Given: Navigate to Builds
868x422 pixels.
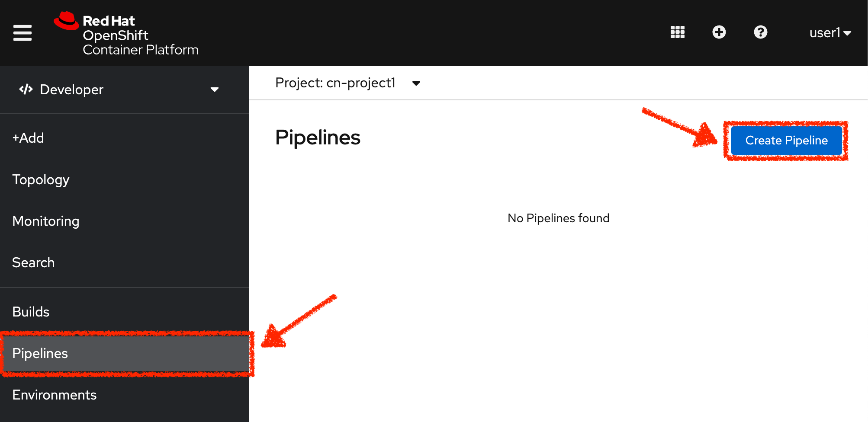Looking at the screenshot, I should click(x=31, y=312).
